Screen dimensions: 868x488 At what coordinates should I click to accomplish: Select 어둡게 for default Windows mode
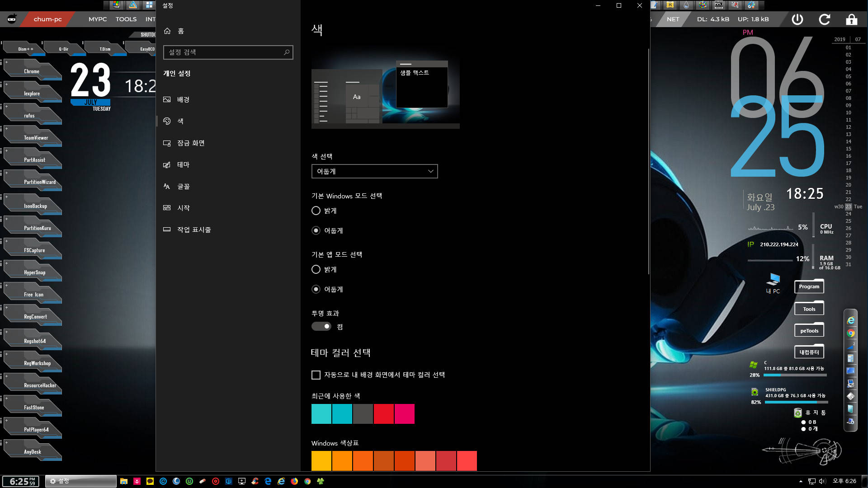[316, 230]
